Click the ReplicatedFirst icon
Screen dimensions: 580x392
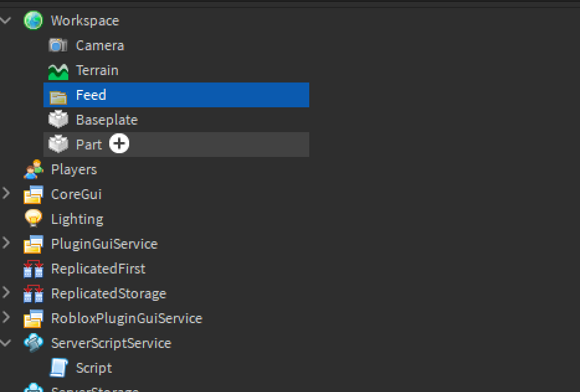tap(33, 269)
